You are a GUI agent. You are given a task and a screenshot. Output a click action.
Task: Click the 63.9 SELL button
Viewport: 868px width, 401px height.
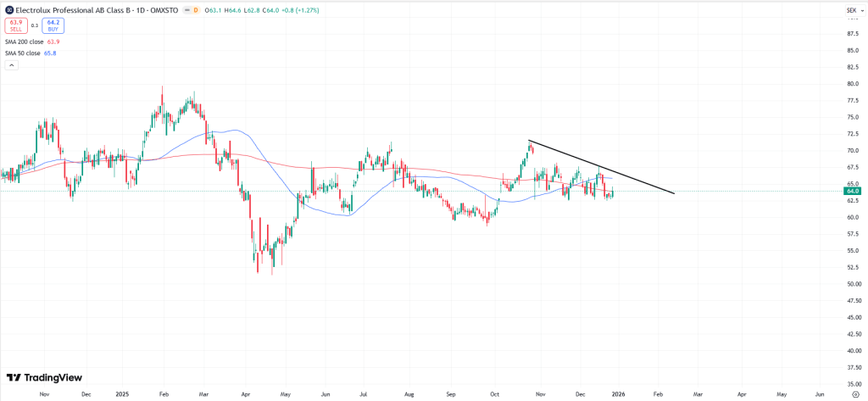(x=15, y=25)
